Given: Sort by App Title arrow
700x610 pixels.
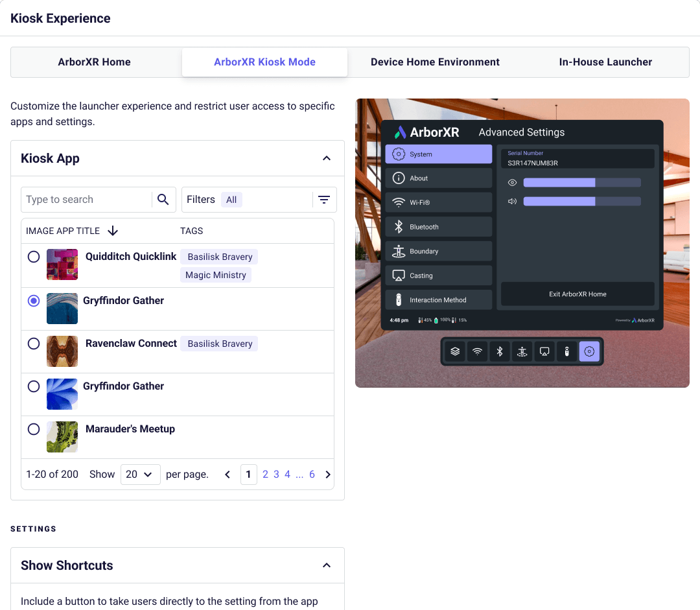Looking at the screenshot, I should pyautogui.click(x=113, y=231).
